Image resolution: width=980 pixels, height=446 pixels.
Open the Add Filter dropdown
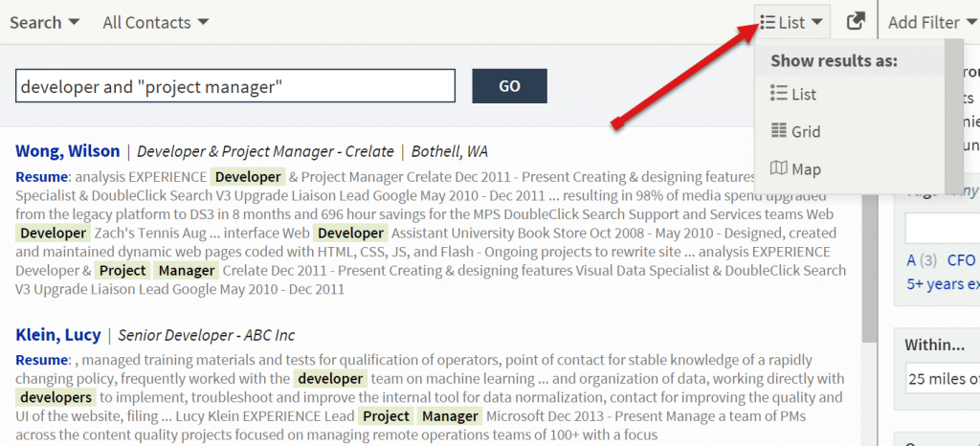(x=933, y=22)
